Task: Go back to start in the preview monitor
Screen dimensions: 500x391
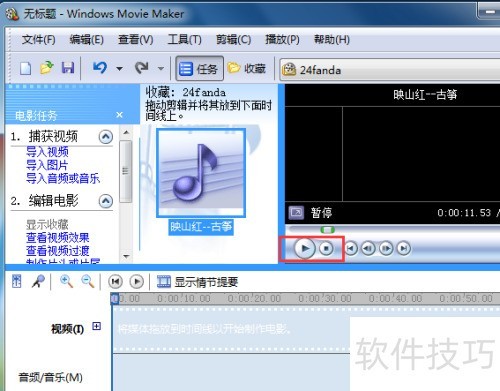Action: (351, 249)
